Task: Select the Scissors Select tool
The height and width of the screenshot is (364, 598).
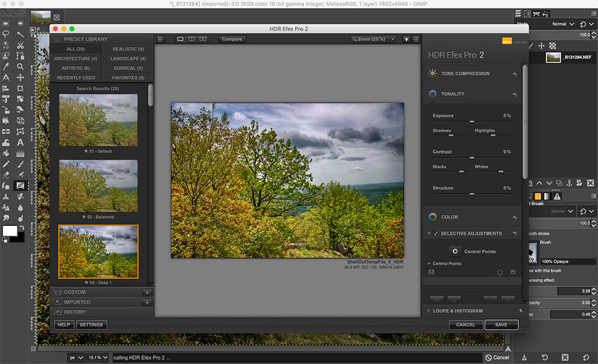Action: (x=20, y=45)
